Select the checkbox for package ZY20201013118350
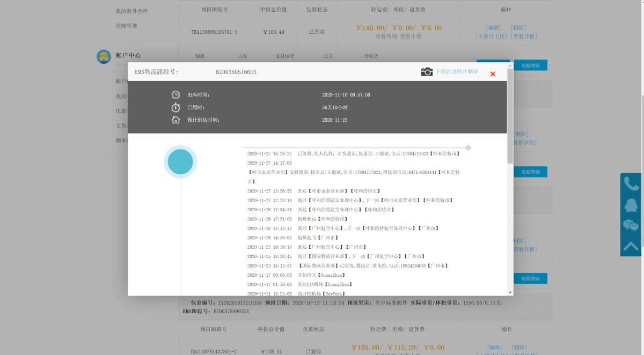The height and width of the screenshot is (355, 644). (185, 302)
